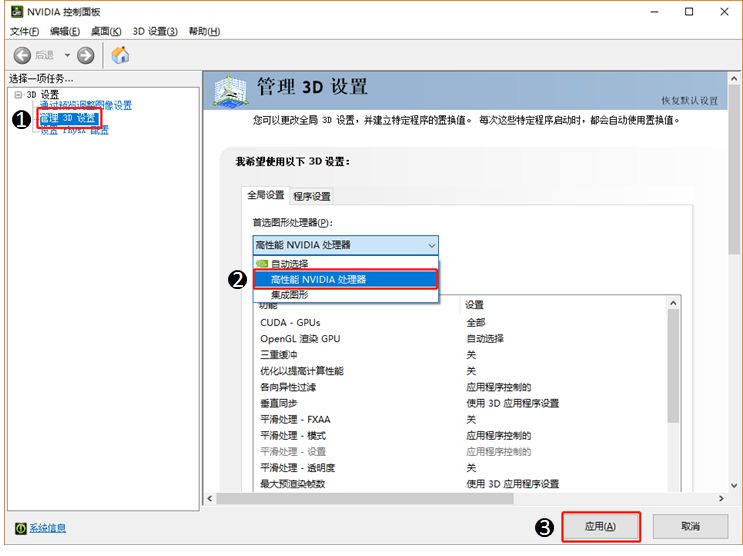
Task: Click 全部 value for CUDA GPUs
Action: pyautogui.click(x=476, y=323)
